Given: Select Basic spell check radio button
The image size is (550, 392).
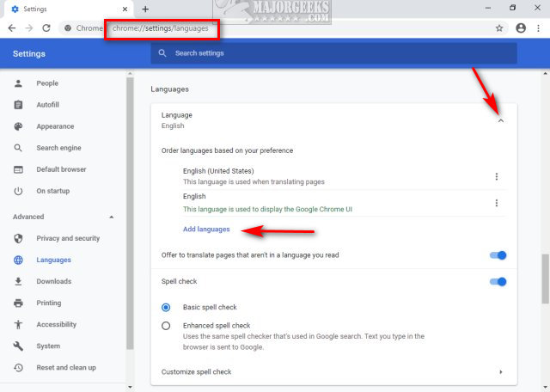Looking at the screenshot, I should point(166,308).
